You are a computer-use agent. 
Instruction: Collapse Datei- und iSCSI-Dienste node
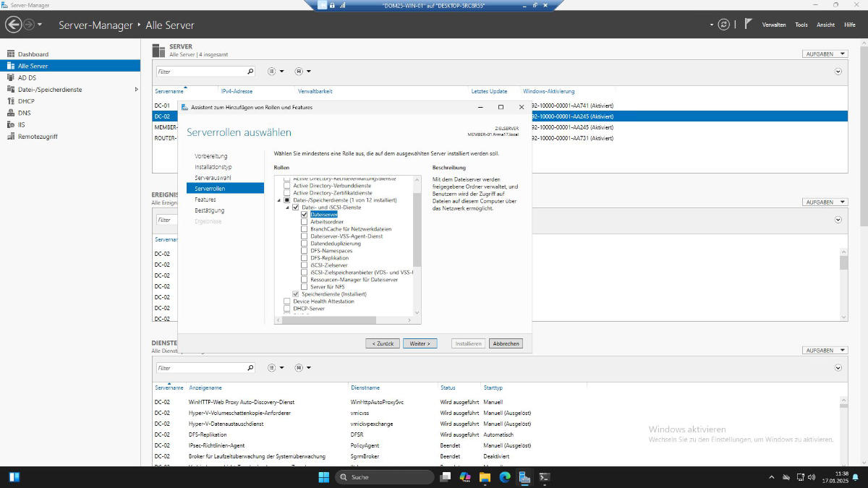point(287,207)
